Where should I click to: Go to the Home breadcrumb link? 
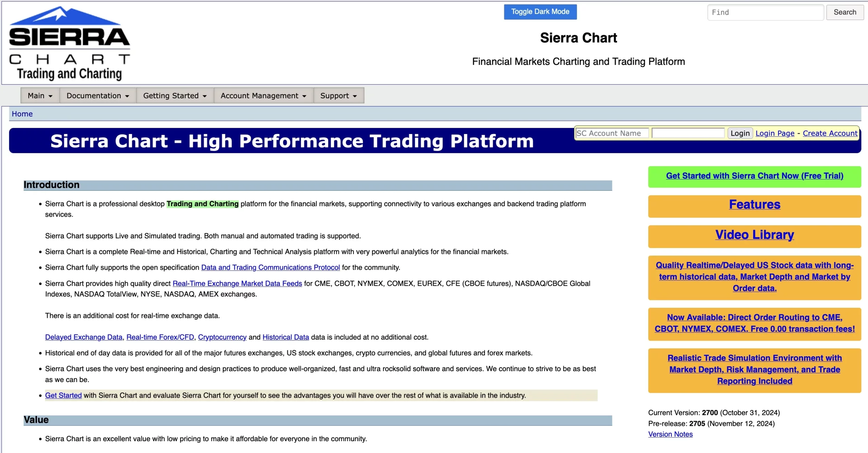tap(22, 114)
